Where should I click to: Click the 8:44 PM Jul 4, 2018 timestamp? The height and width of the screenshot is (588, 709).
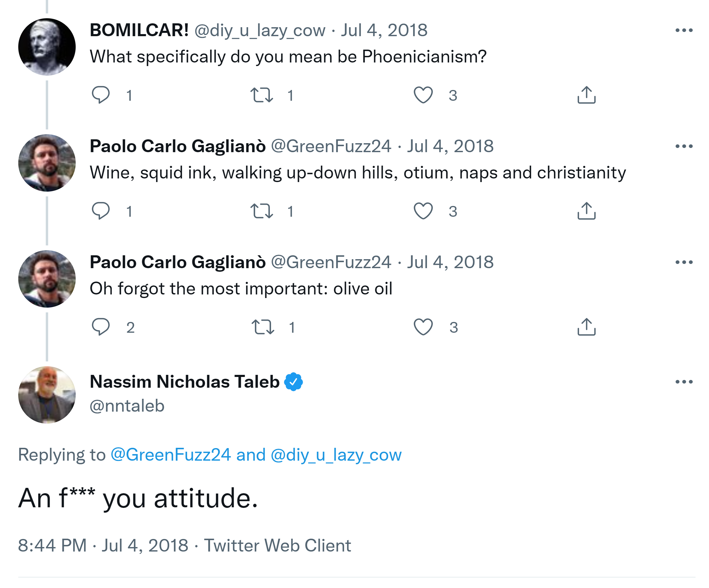point(103,546)
